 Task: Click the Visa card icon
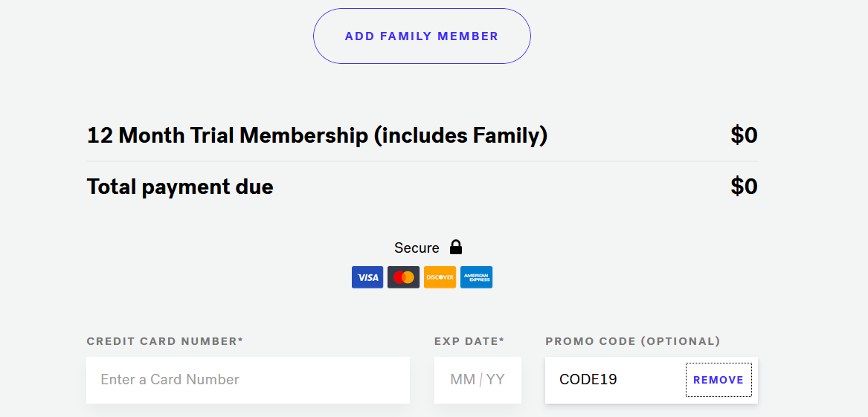[x=367, y=277]
